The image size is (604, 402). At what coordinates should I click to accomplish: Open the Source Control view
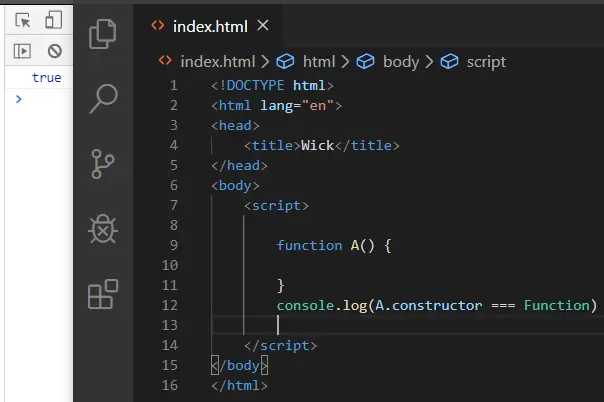102,164
